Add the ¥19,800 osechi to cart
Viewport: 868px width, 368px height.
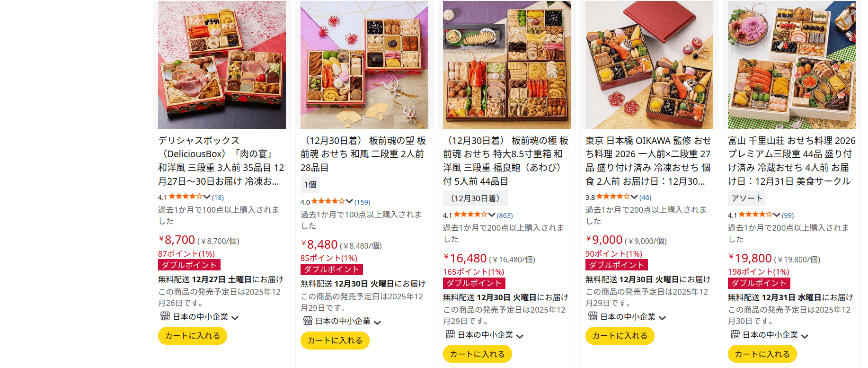762,354
